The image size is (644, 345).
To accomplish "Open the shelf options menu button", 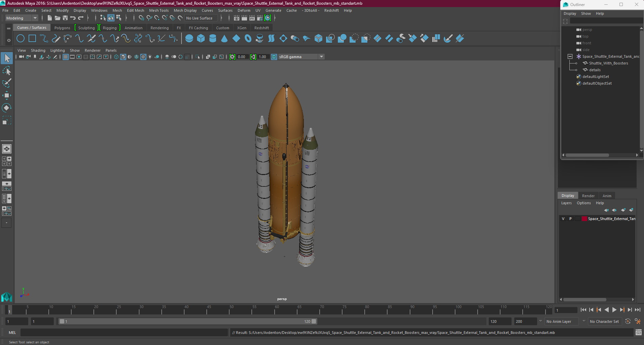I will tap(9, 40).
